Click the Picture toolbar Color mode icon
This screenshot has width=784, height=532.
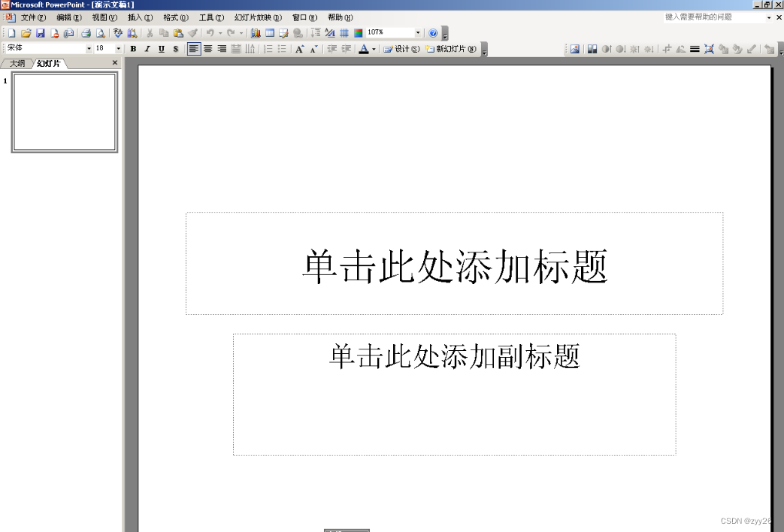coord(592,49)
